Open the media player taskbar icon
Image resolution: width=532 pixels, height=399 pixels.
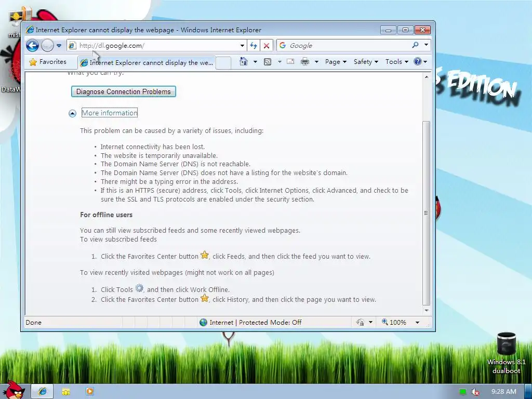(89, 391)
